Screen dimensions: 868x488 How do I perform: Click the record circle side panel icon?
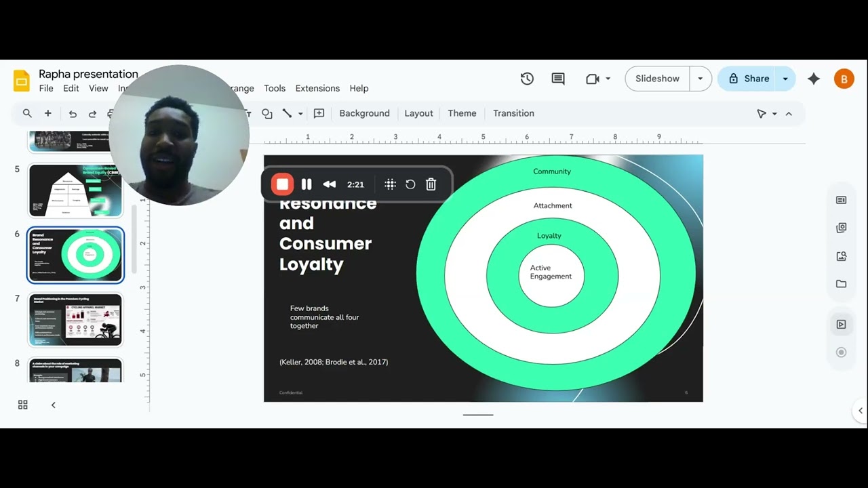pos(842,352)
